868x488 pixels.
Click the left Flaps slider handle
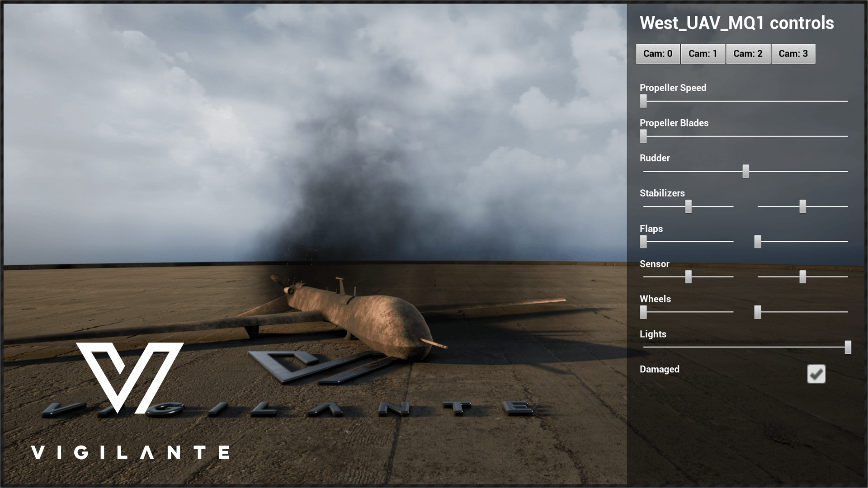643,242
